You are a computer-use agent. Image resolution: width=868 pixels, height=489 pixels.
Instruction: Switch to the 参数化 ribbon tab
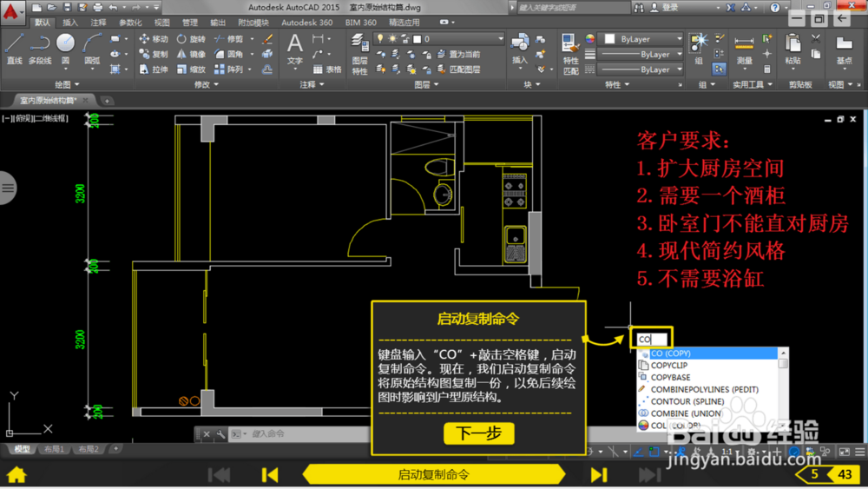(x=130, y=23)
